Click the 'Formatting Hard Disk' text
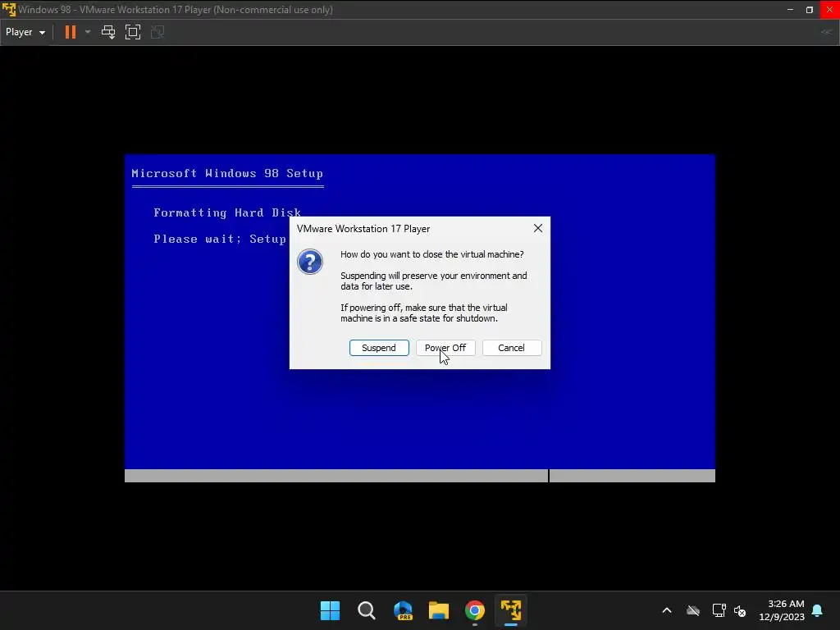This screenshot has height=630, width=840. coord(227,212)
